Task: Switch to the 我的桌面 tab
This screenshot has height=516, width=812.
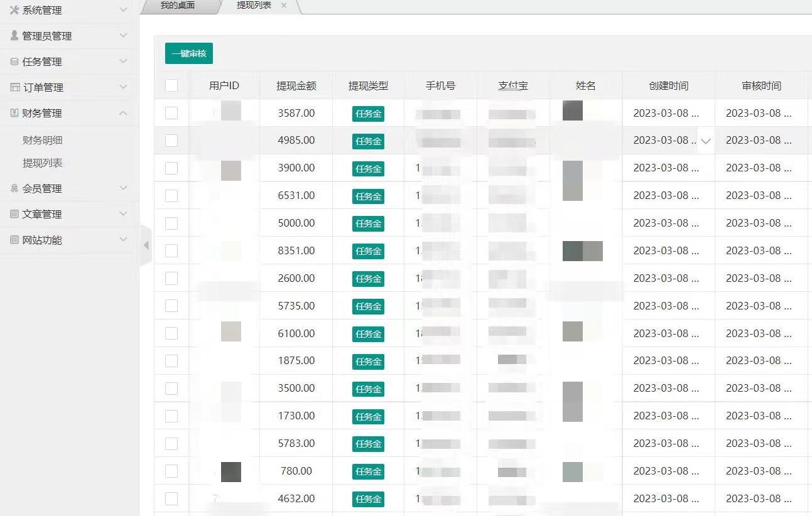Action: (x=178, y=6)
